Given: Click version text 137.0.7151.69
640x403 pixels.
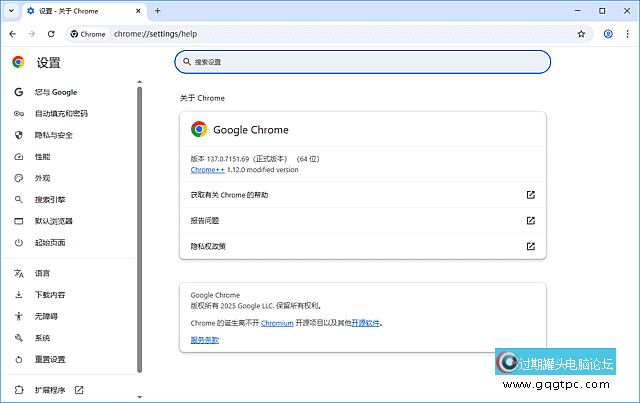Looking at the screenshot, I should [x=228, y=159].
